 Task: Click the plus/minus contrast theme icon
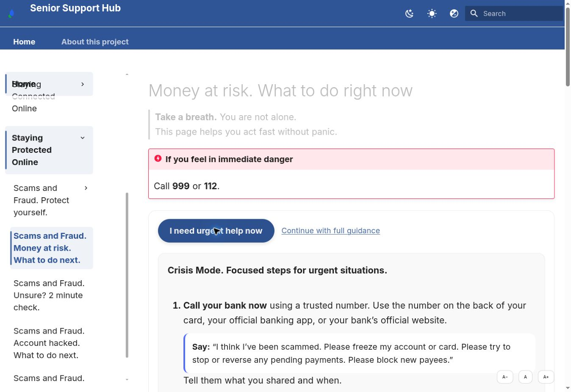(x=454, y=14)
